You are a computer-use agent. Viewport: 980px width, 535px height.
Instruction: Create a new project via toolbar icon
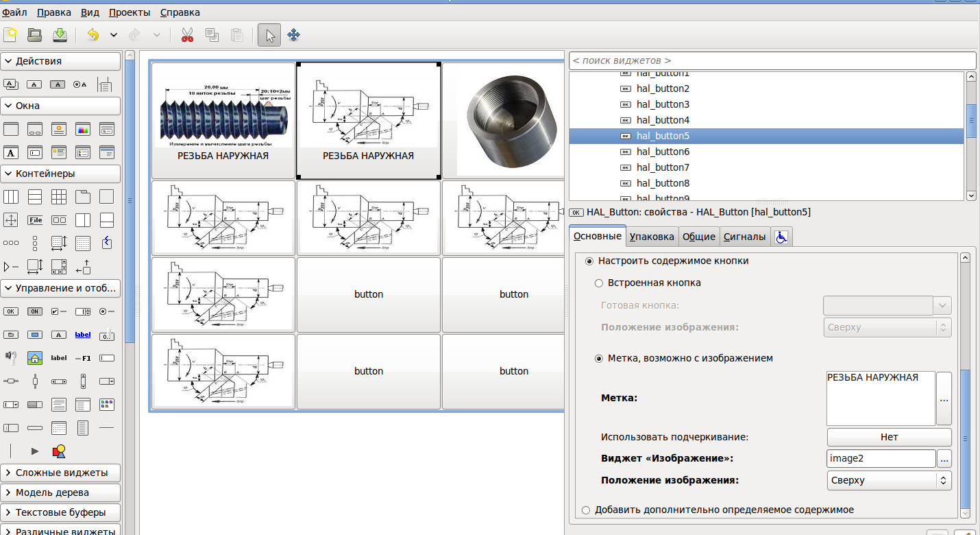(x=10, y=35)
